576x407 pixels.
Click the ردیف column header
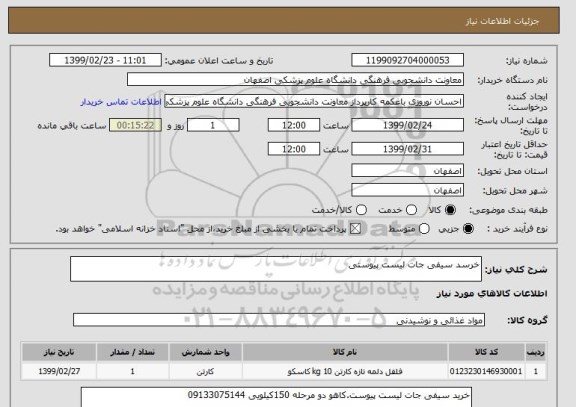[536, 352]
